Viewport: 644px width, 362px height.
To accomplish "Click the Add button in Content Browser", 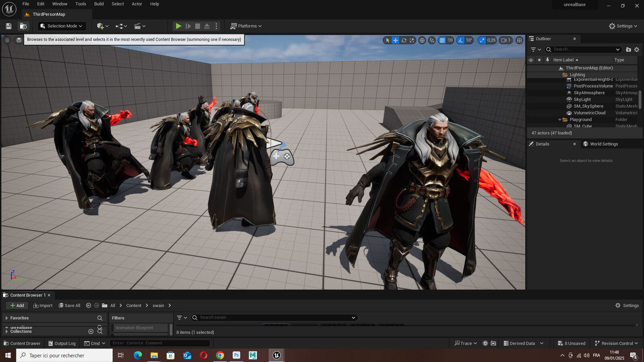I will [x=17, y=306].
